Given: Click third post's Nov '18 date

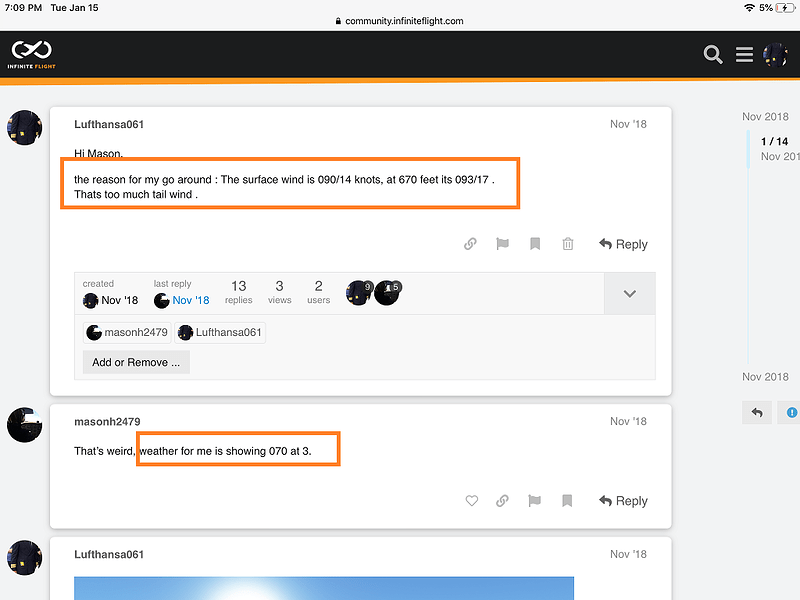Looking at the screenshot, I should [628, 554].
